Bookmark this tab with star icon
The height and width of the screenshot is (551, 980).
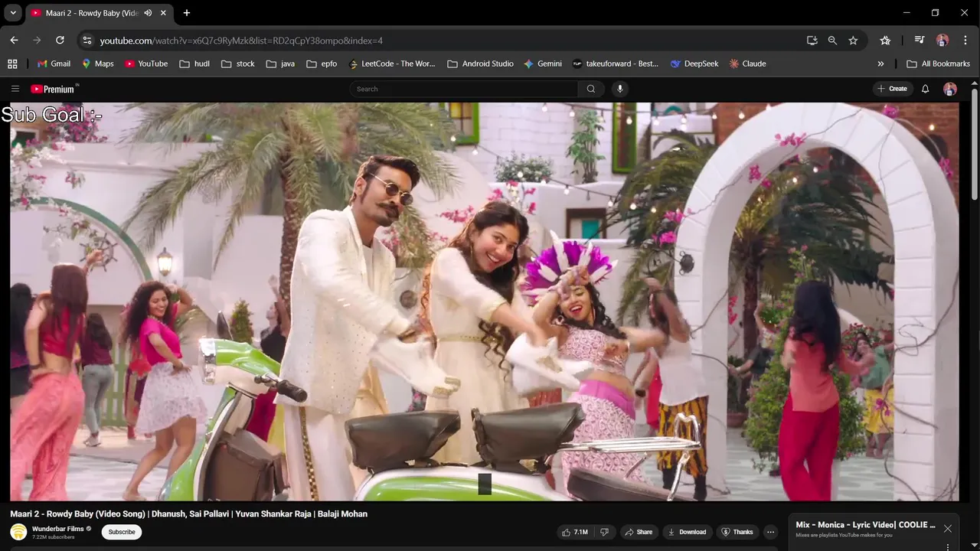[x=853, y=41]
